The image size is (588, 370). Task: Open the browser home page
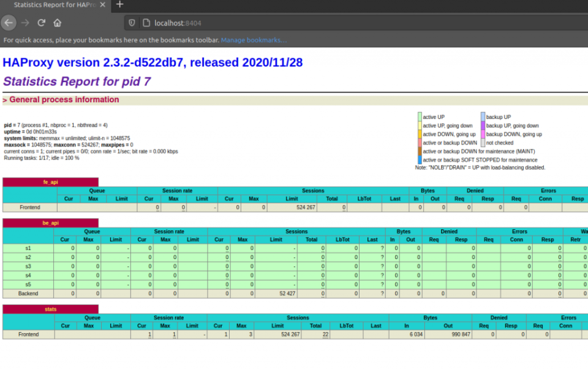[x=58, y=23]
